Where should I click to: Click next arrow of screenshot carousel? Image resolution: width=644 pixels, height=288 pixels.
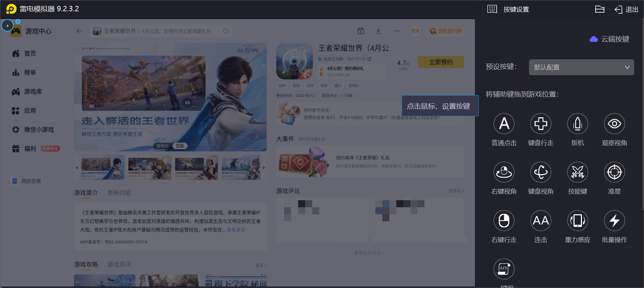coord(264,168)
